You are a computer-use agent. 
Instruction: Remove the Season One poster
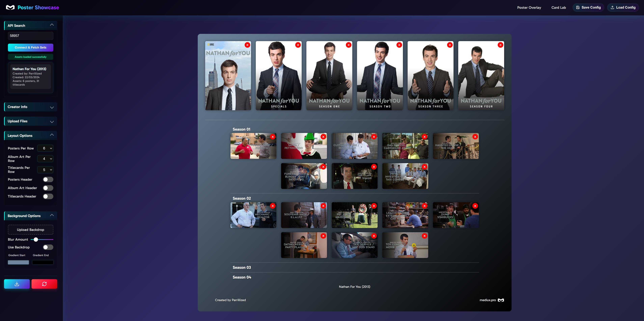click(x=349, y=45)
